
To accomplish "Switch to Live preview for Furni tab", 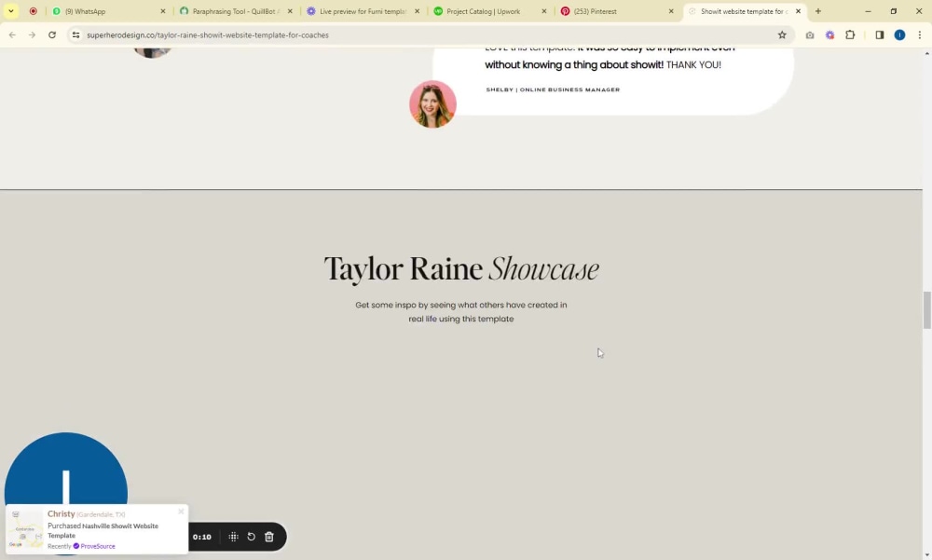I will (363, 11).
